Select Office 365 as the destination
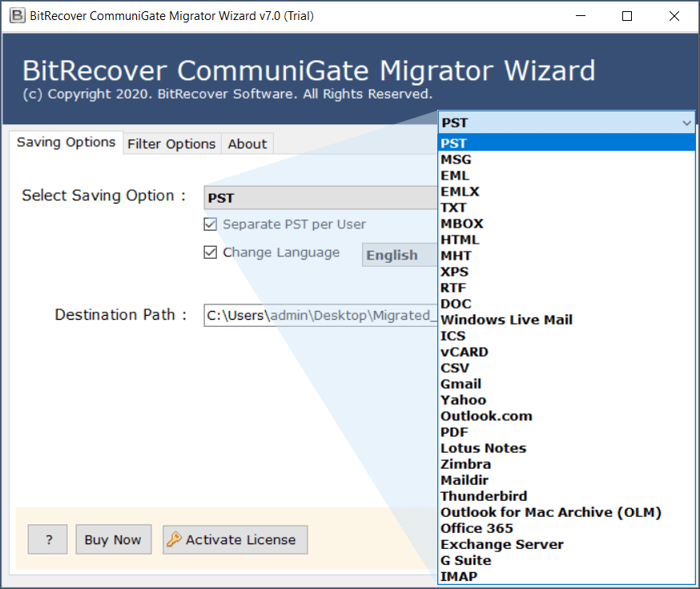Image resolution: width=700 pixels, height=589 pixels. 566,529
